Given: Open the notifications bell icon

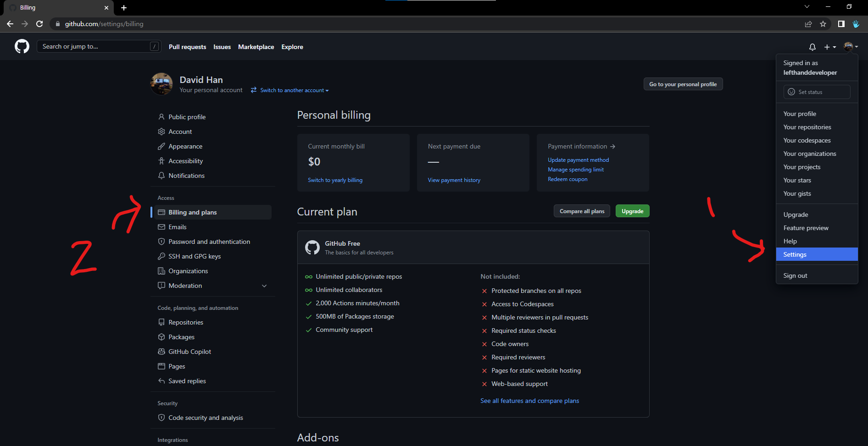Looking at the screenshot, I should (812, 47).
